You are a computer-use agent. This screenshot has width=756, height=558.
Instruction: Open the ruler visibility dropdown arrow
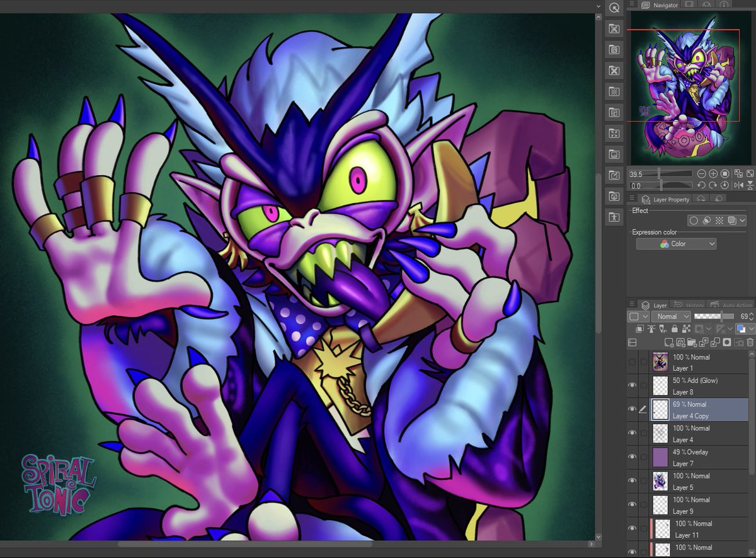(730, 328)
